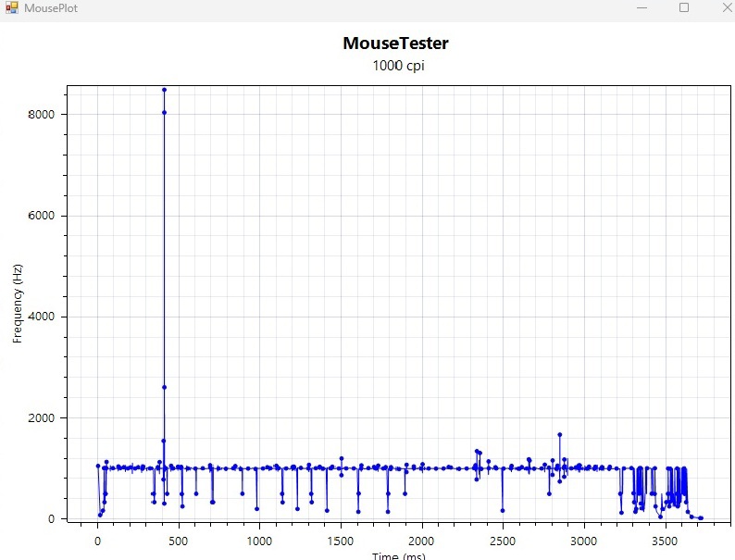Click the 1500 x-axis tick label
735x560 pixels.
coord(341,541)
